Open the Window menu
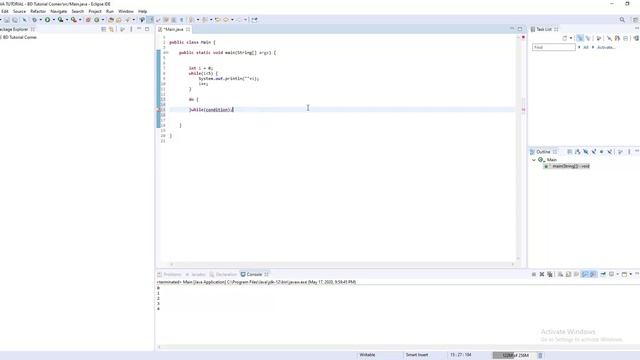640x360 pixels. (x=126, y=11)
